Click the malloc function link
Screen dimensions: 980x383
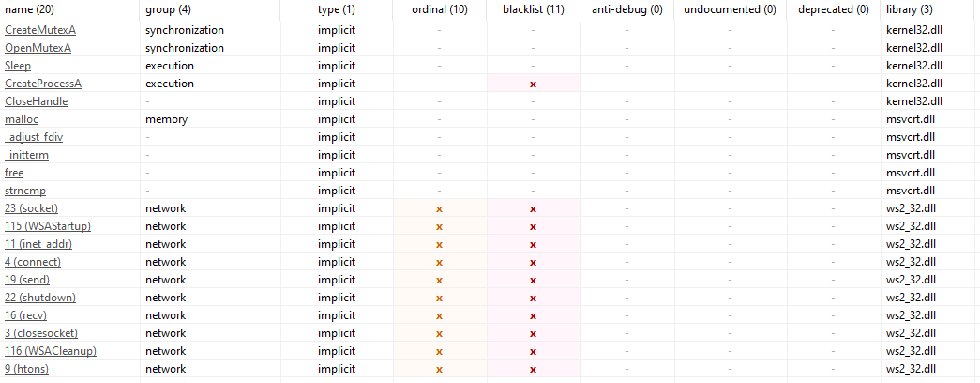18,119
